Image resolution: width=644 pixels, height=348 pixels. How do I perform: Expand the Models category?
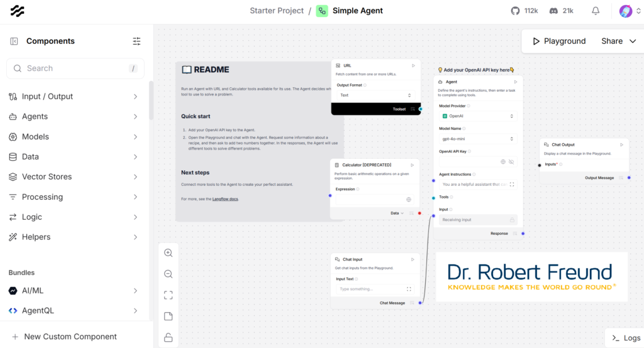pos(135,137)
